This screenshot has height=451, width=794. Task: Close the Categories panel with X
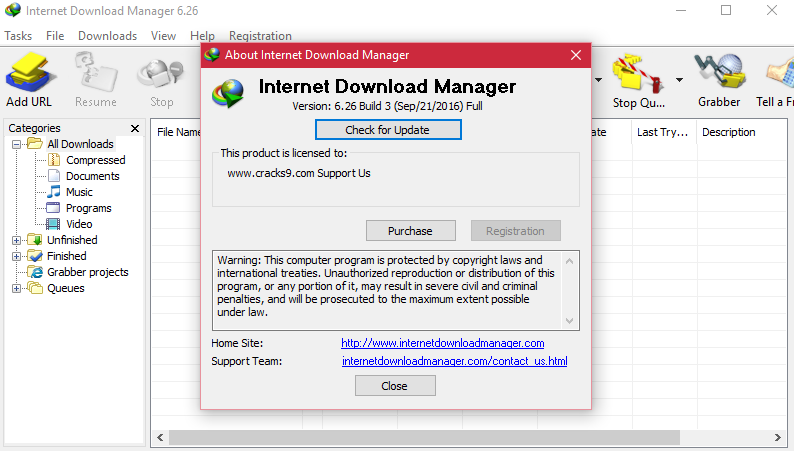pyautogui.click(x=135, y=128)
